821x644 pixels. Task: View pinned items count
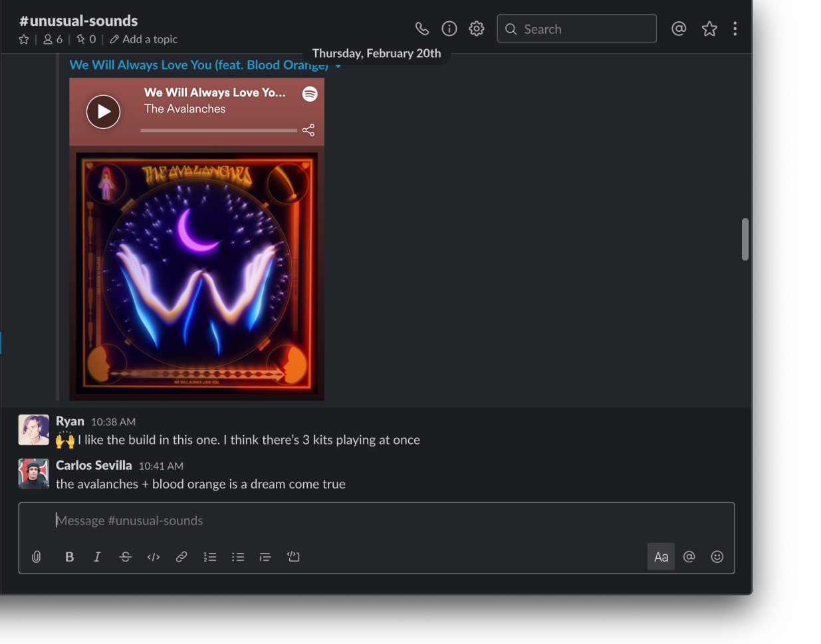point(86,39)
